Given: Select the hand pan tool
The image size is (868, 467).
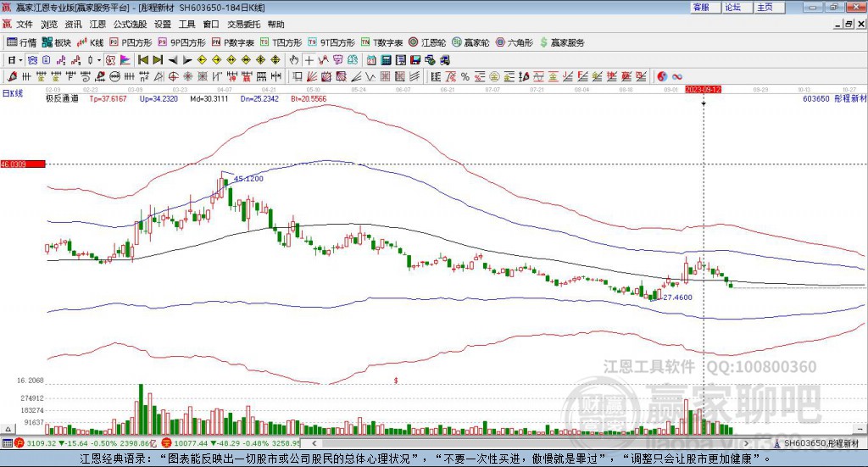Looking at the screenshot, I should [294, 60].
